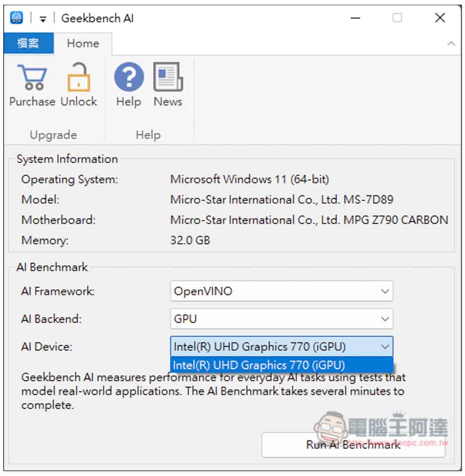This screenshot has width=465, height=476.
Task: Click the 'AI Backend:' label
Action: (x=51, y=319)
